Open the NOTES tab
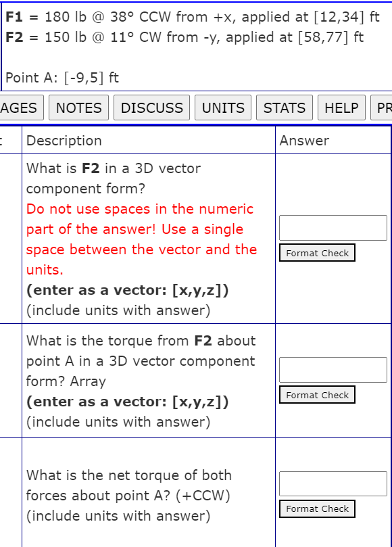The height and width of the screenshot is (547, 392). (78, 108)
